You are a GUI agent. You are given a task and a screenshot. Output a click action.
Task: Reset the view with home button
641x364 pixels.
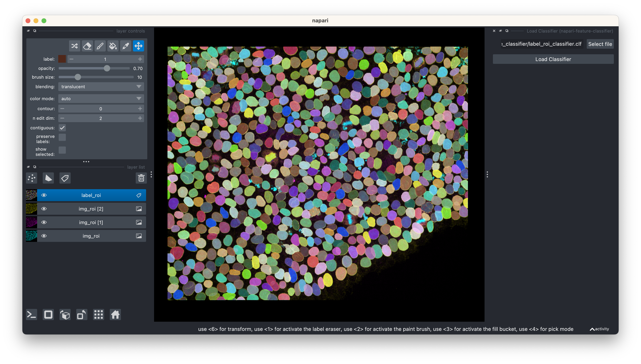(x=115, y=315)
